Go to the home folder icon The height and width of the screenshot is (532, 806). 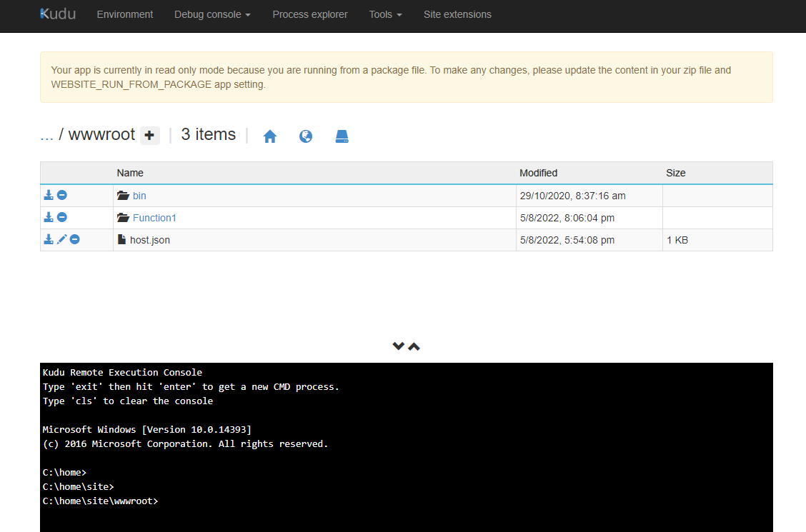[270, 136]
